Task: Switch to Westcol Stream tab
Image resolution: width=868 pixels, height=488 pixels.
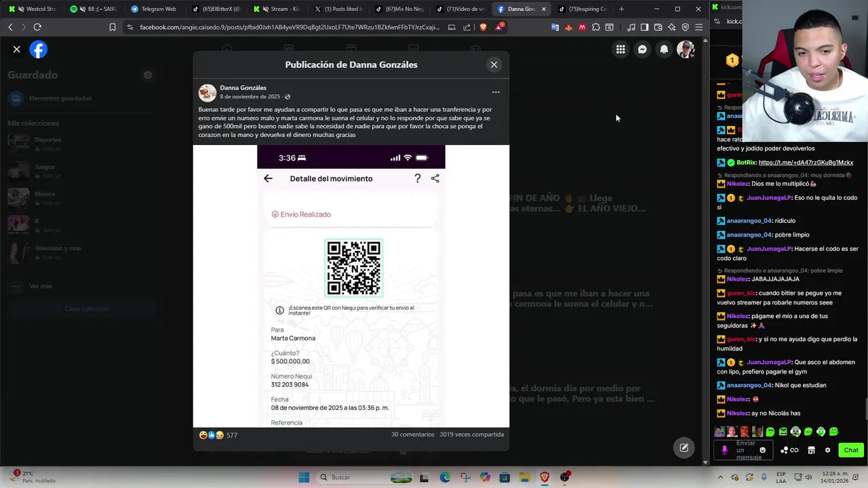Action: 33,9
